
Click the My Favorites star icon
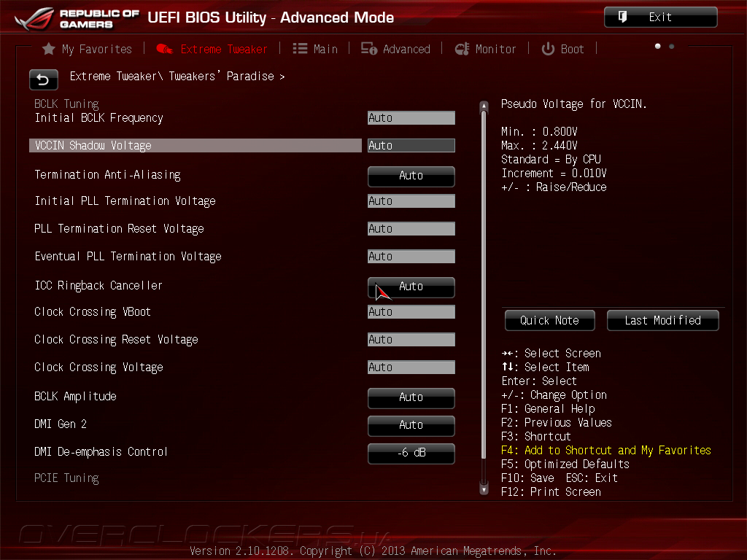click(x=49, y=49)
